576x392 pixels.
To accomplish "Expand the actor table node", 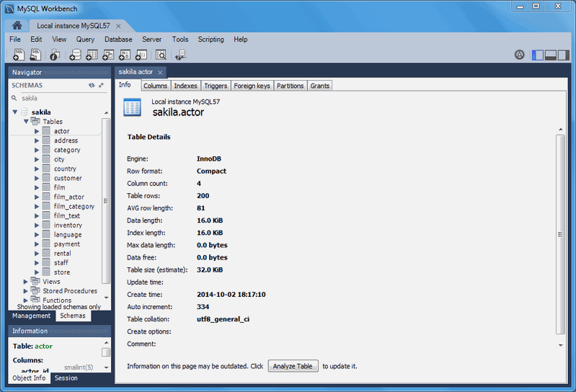I will point(37,131).
